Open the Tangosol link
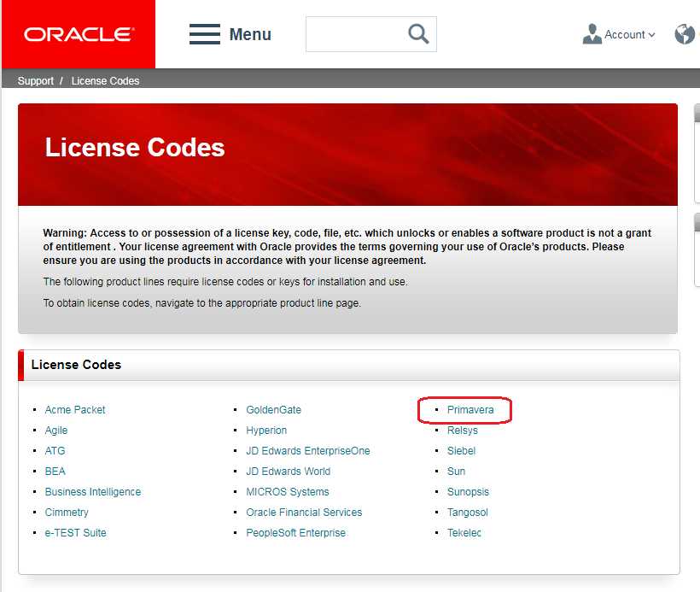 [468, 513]
